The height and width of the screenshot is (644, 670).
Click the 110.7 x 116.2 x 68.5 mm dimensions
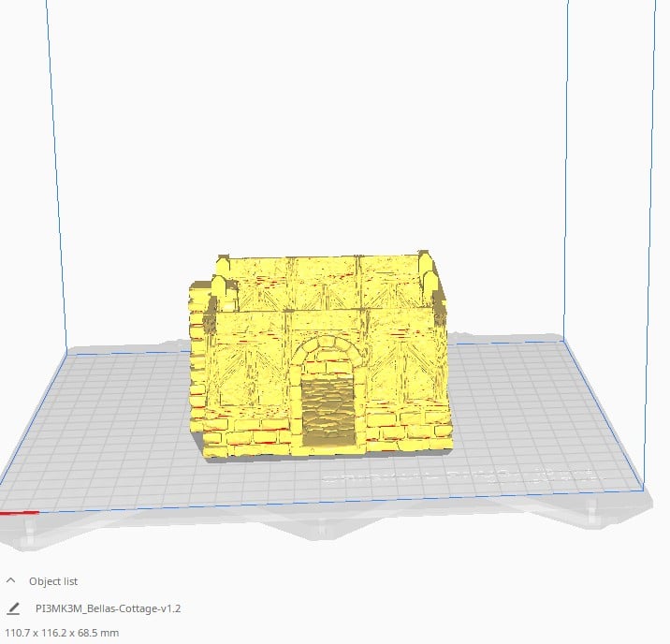pyautogui.click(x=61, y=634)
